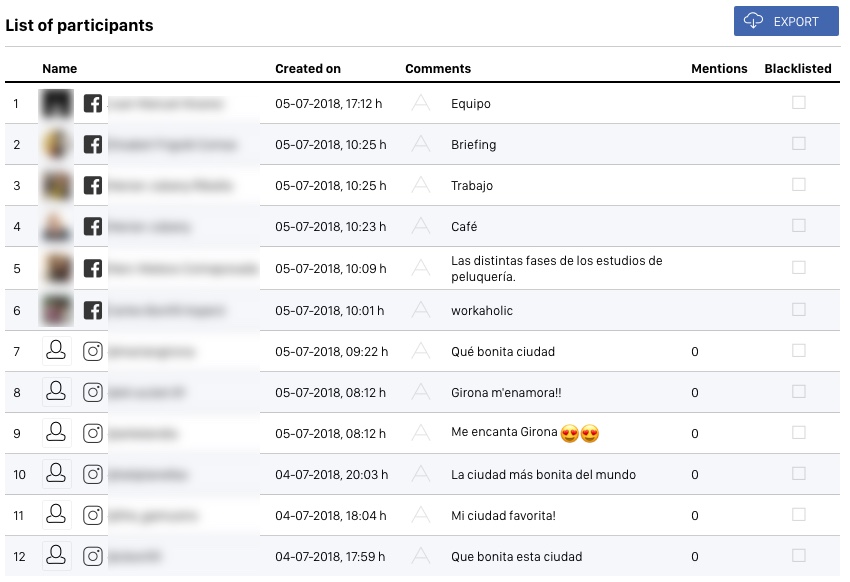Blacklist participant 1 with Equipo comment
Screen dimensions: 850x582
click(799, 102)
